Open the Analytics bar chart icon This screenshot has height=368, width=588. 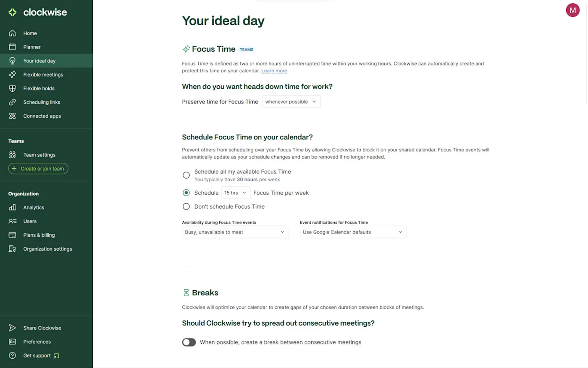(13, 207)
